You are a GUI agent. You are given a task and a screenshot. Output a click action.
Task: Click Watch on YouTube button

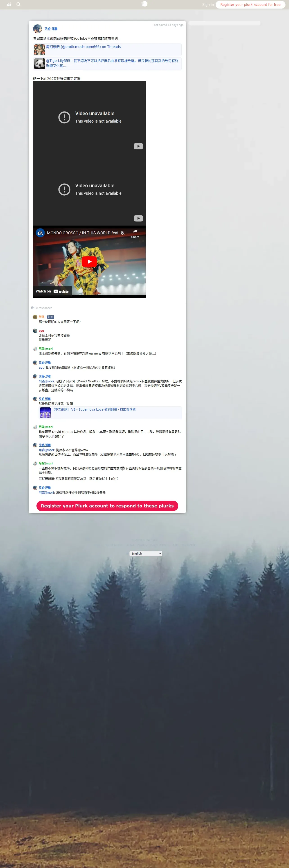coord(52,291)
